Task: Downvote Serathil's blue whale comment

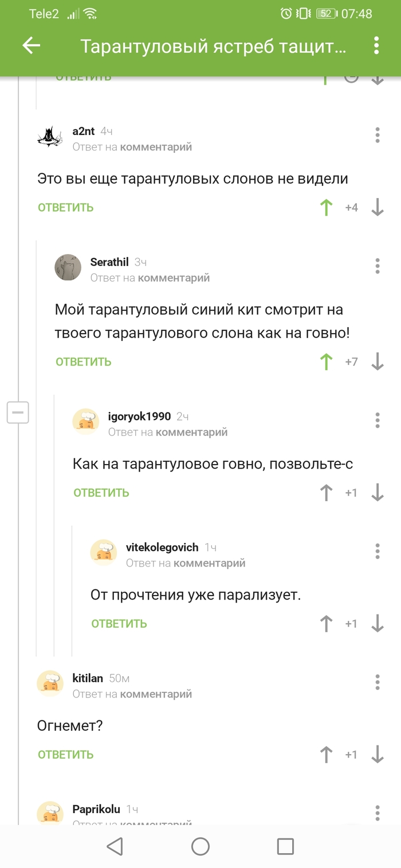Action: click(377, 362)
